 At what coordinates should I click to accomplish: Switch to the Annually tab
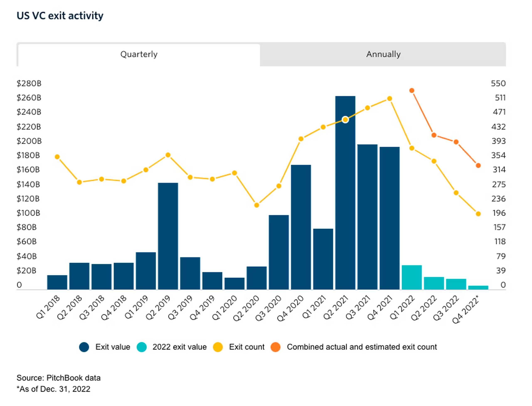point(383,54)
